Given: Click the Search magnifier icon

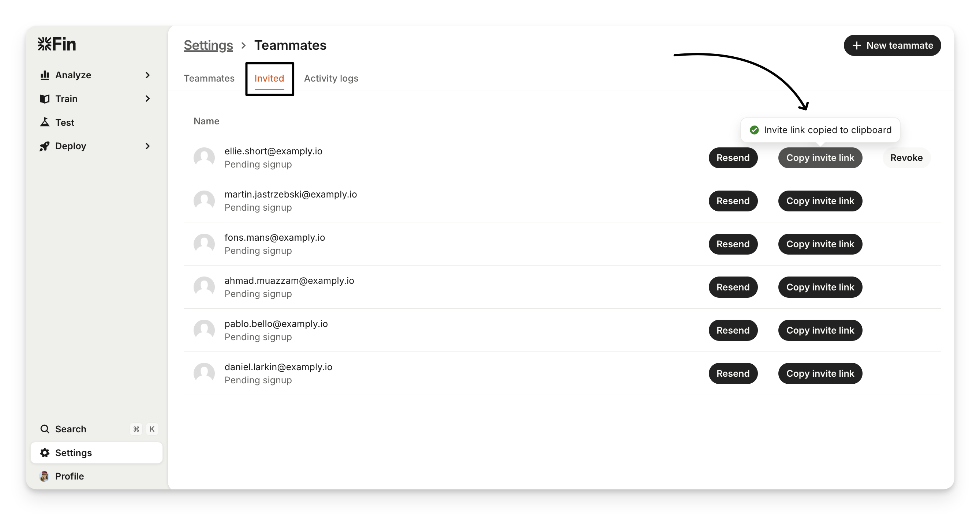Looking at the screenshot, I should (x=45, y=429).
